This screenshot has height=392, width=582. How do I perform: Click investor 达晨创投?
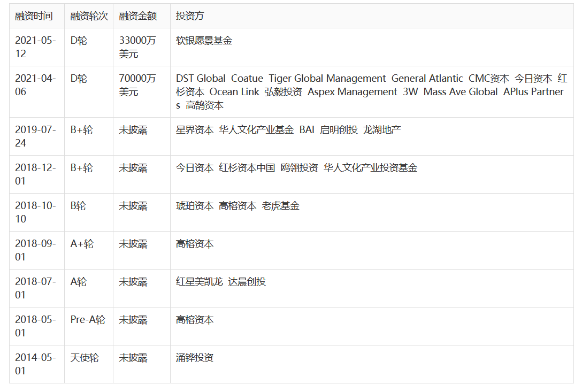pyautogui.click(x=247, y=282)
